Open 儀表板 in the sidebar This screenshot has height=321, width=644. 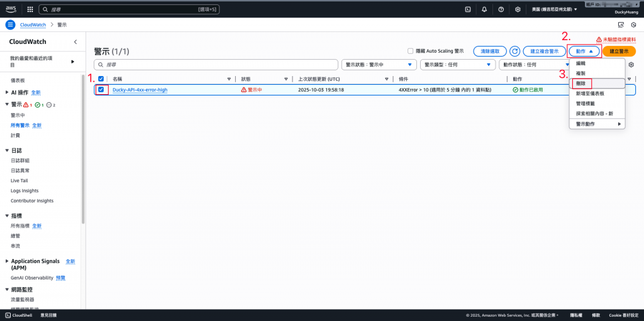click(18, 80)
